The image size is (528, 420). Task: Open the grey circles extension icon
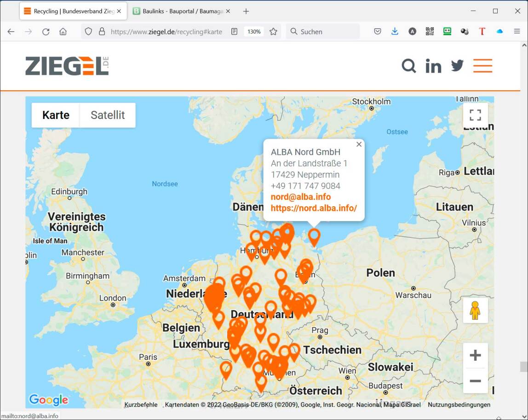pyautogui.click(x=465, y=32)
